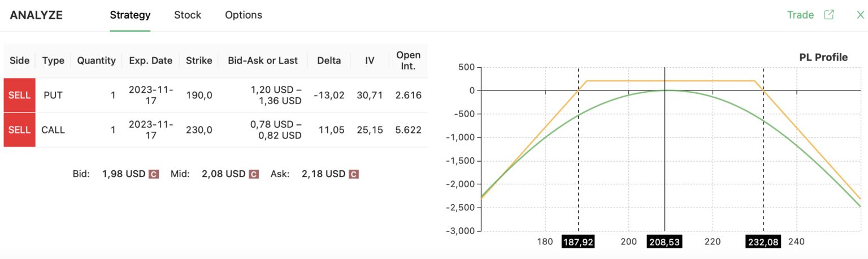The image size is (868, 259).
Task: Click the 187,92 lower breakeven marker
Action: coord(579,242)
